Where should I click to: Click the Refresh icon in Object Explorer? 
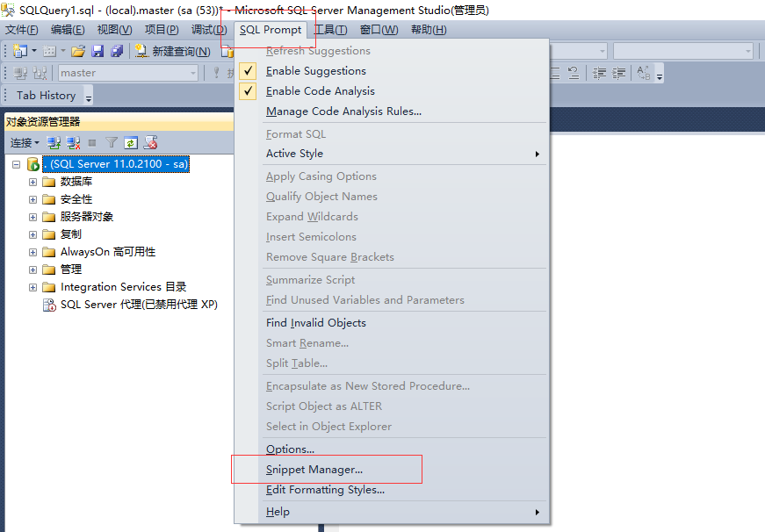[x=131, y=143]
